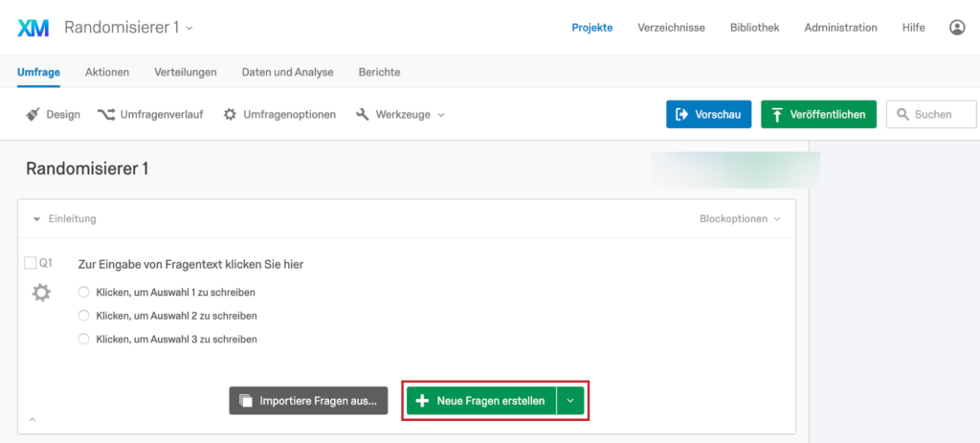Viewport: 980px width, 443px height.
Task: Click the XM logo
Action: (x=33, y=28)
